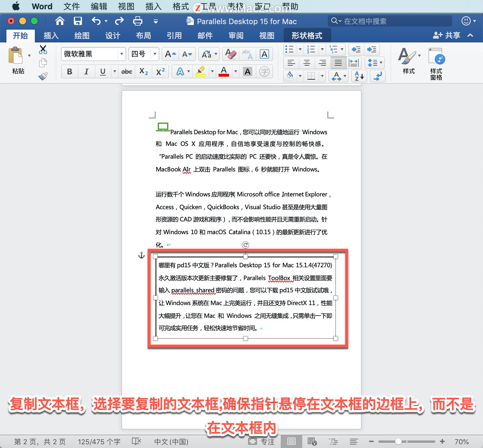Undo the last action

click(x=96, y=21)
